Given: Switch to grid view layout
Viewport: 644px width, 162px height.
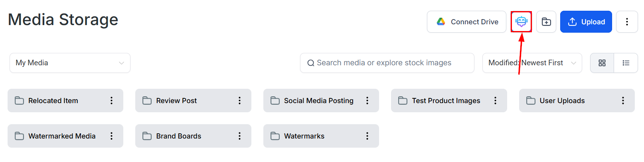Looking at the screenshot, I should point(602,63).
